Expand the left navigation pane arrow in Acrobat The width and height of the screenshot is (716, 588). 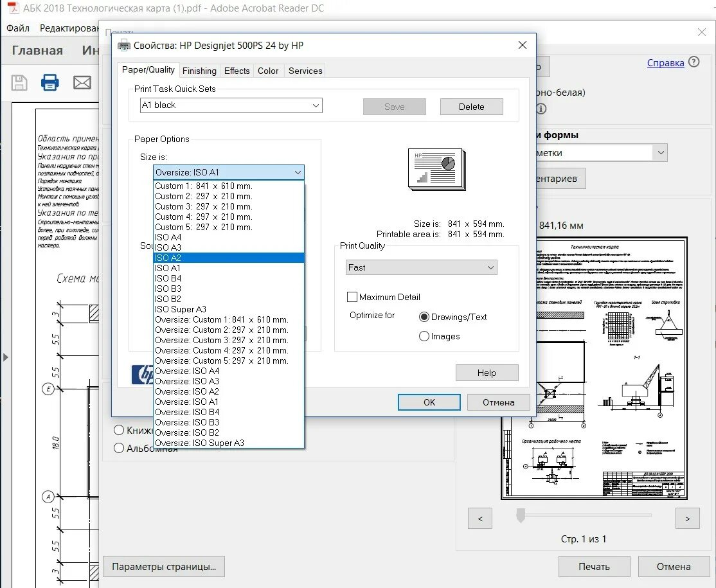(x=6, y=357)
